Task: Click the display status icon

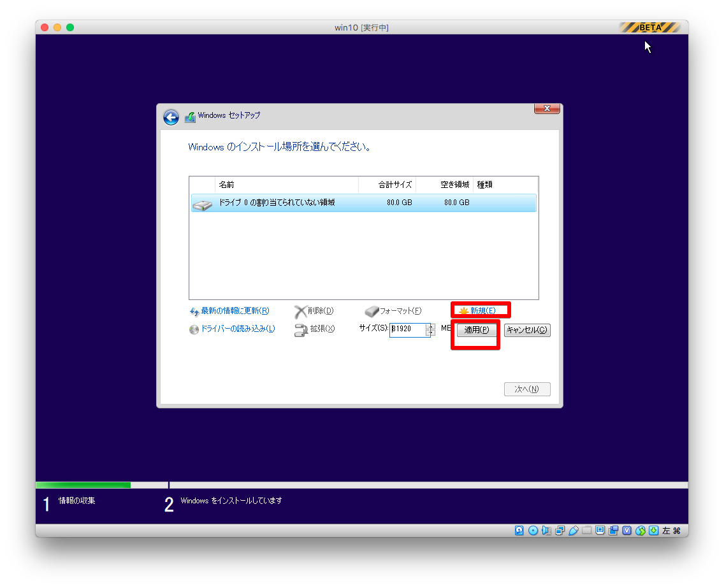Action: click(600, 531)
